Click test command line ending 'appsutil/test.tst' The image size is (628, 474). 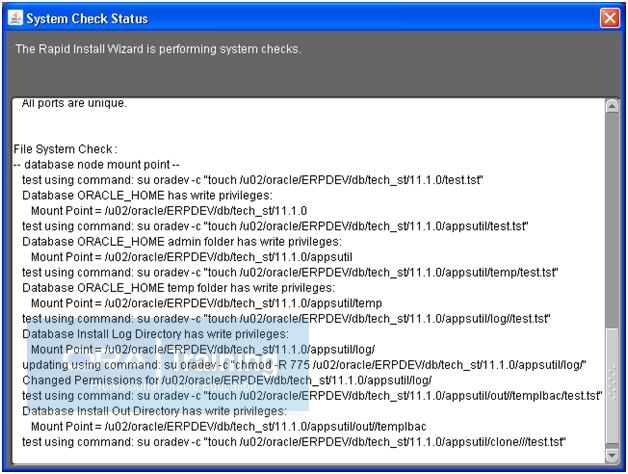(x=275, y=226)
